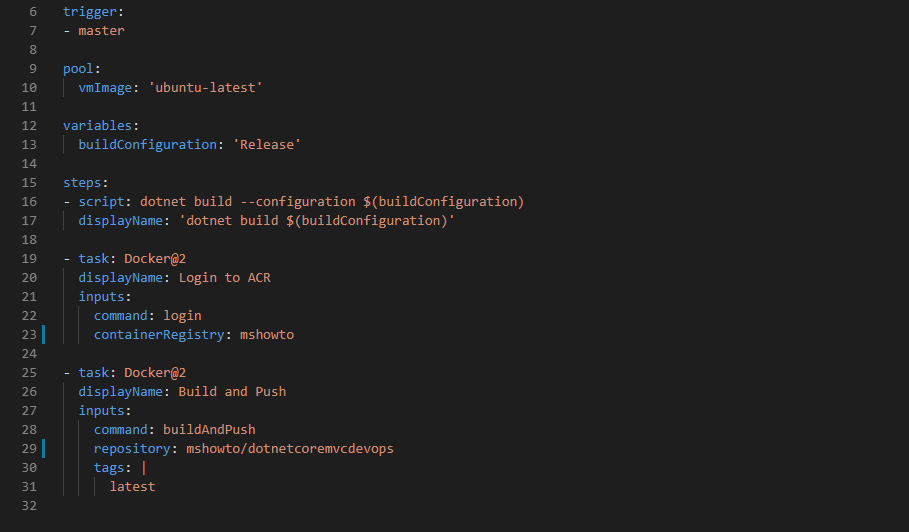Click 'Build and Push' display name text

(232, 392)
